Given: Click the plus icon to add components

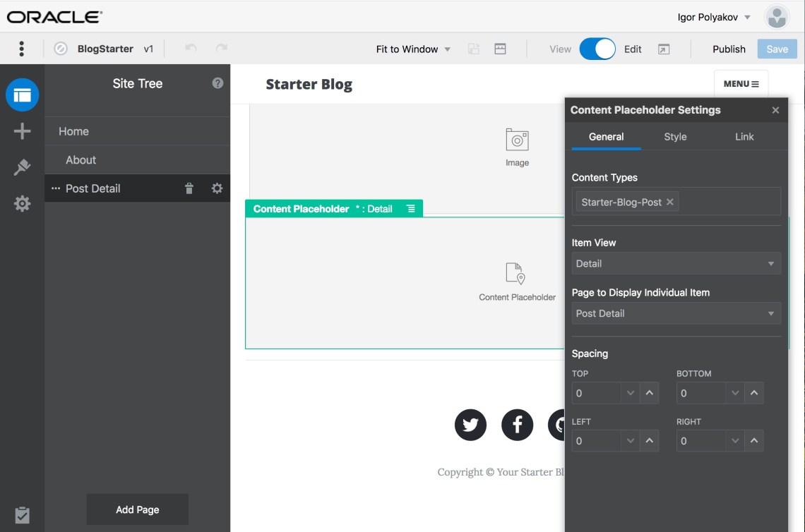Looking at the screenshot, I should click(22, 131).
